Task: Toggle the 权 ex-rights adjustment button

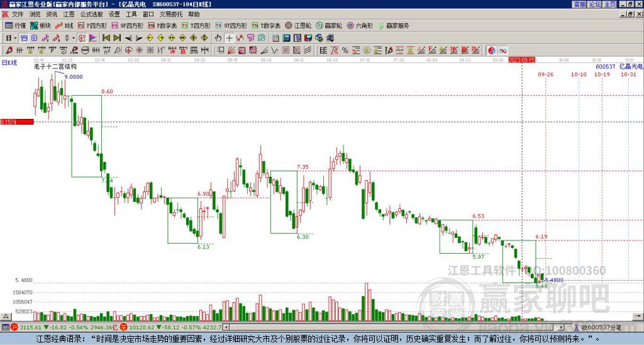Action: (x=82, y=38)
